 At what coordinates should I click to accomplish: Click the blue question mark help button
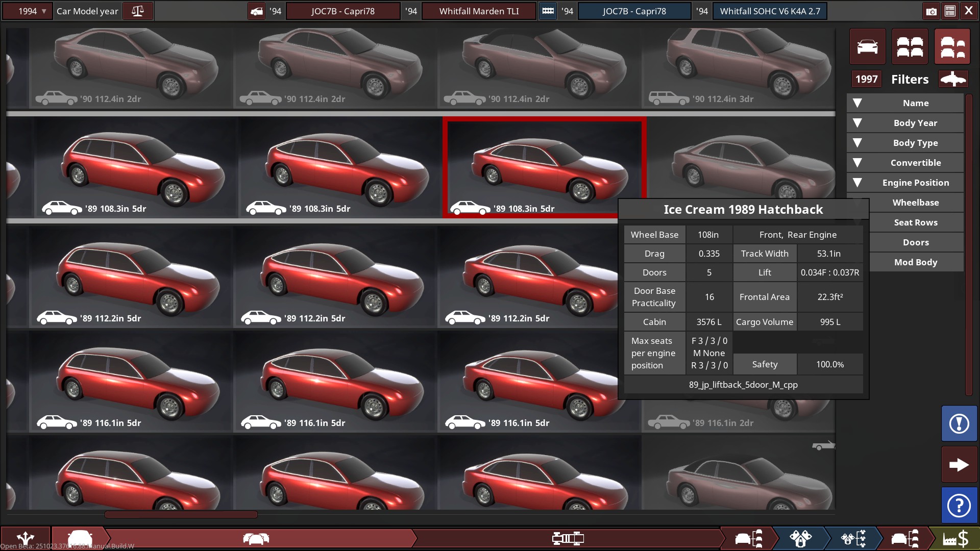click(x=959, y=505)
